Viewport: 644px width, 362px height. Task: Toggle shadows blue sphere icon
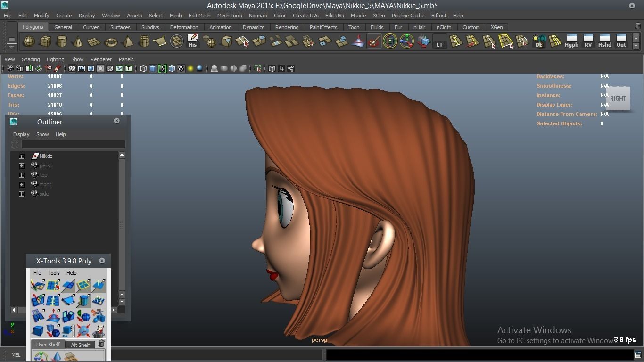[x=200, y=69]
